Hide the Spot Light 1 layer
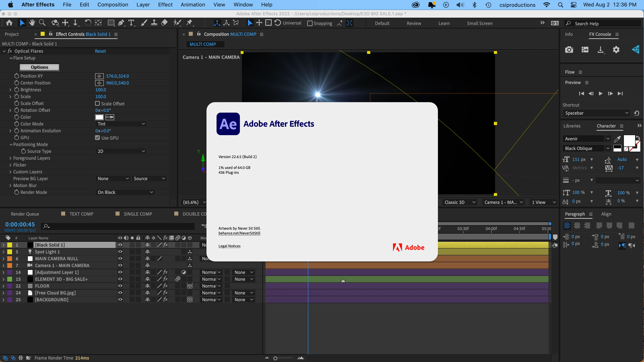644x362 pixels. (x=120, y=252)
